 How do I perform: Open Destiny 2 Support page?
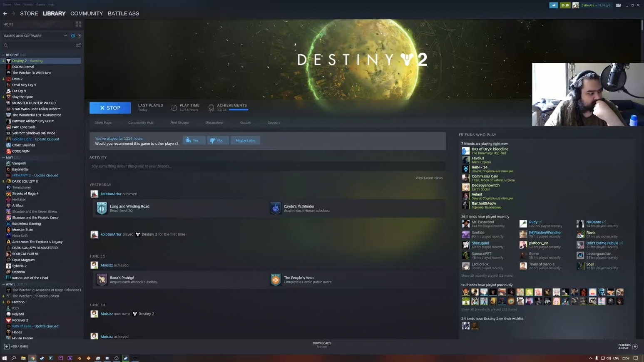(274, 123)
